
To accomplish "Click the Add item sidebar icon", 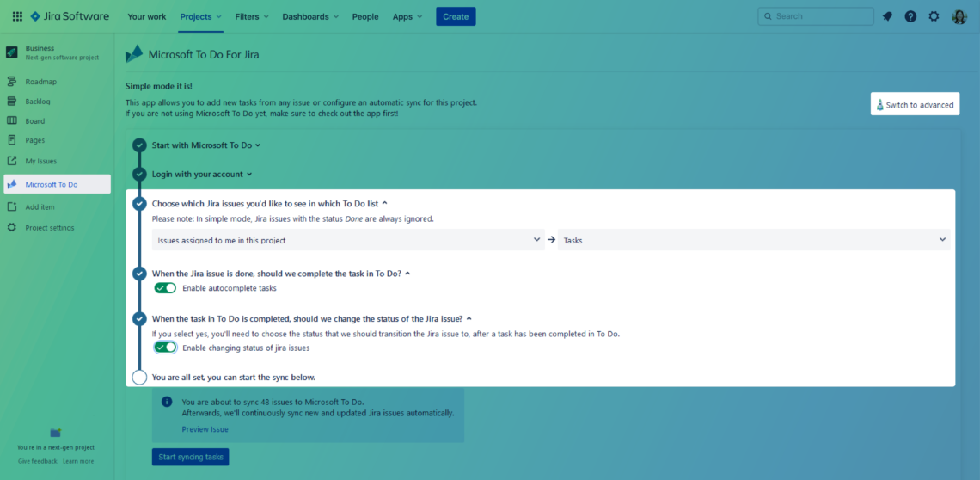I will [12, 207].
